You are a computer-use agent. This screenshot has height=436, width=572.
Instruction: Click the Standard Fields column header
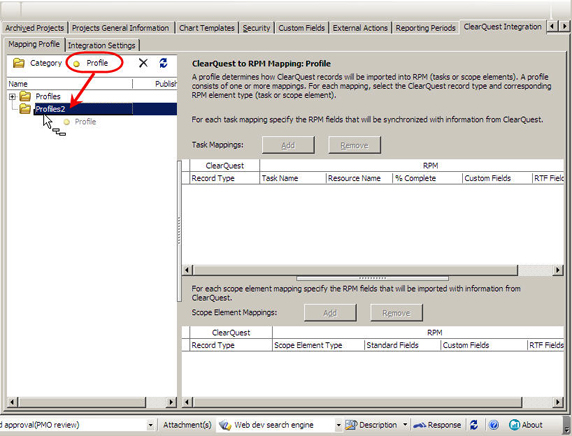click(x=402, y=345)
